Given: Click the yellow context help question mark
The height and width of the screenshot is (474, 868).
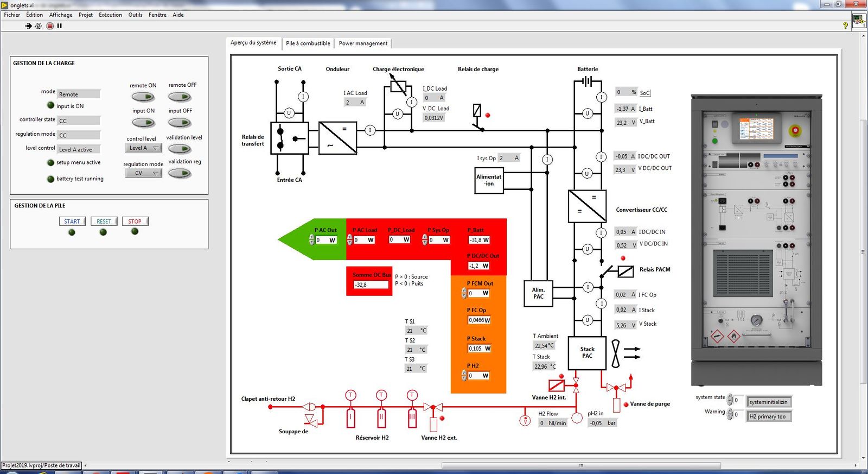Looking at the screenshot, I should coord(845,26).
